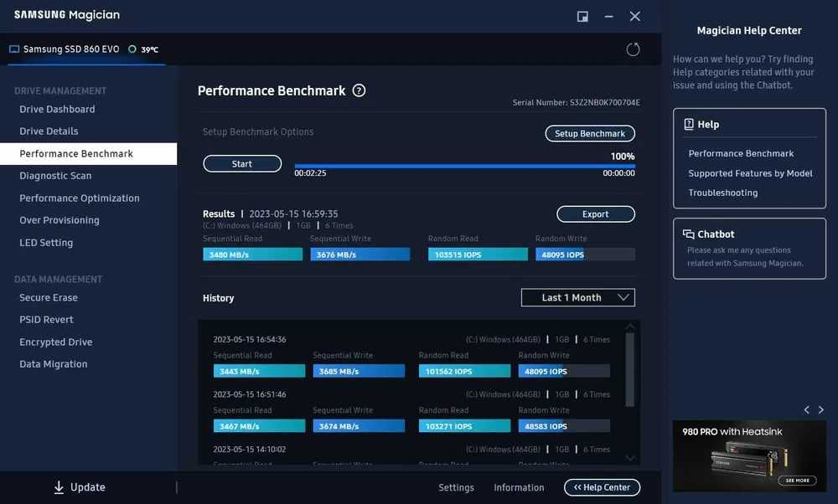The image size is (838, 504).
Task: Open Supported Features by Model help topic
Action: pyautogui.click(x=750, y=173)
